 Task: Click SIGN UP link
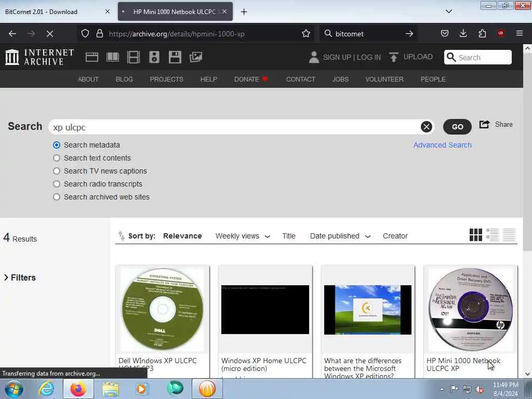(337, 57)
